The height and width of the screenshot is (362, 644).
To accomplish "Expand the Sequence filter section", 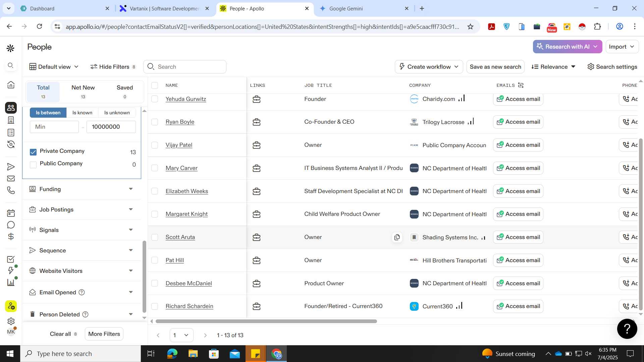I will pyautogui.click(x=82, y=250).
